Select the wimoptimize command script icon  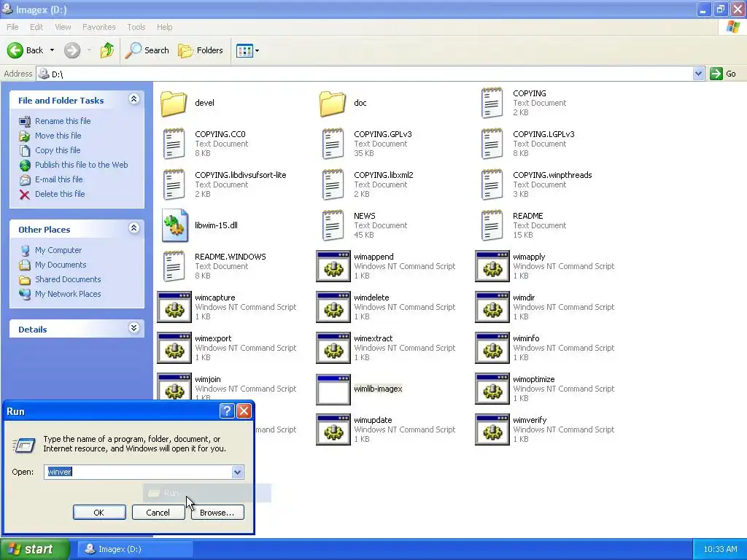pos(492,389)
